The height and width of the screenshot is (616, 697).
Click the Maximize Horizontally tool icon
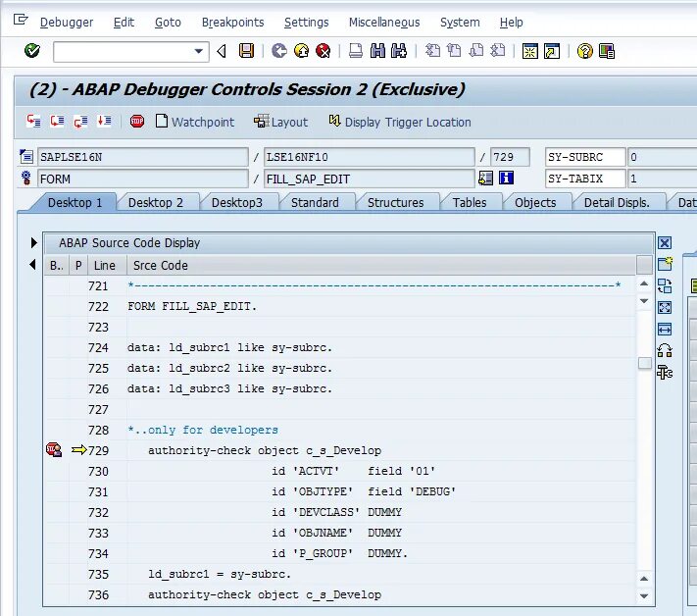pos(665,330)
